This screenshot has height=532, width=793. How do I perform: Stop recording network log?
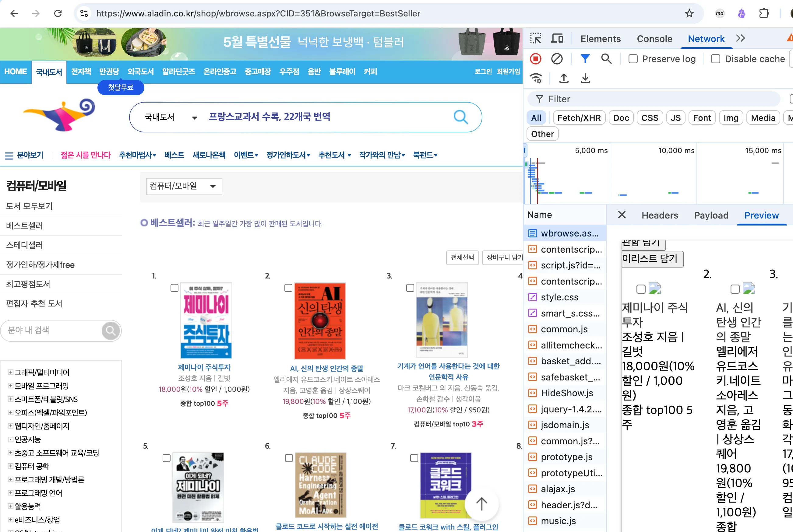pyautogui.click(x=536, y=59)
